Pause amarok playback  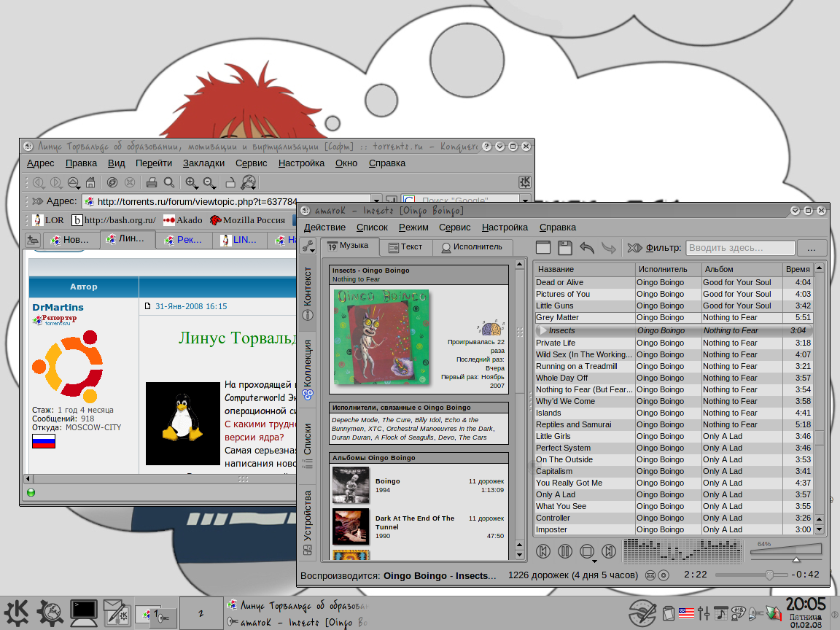tap(565, 551)
